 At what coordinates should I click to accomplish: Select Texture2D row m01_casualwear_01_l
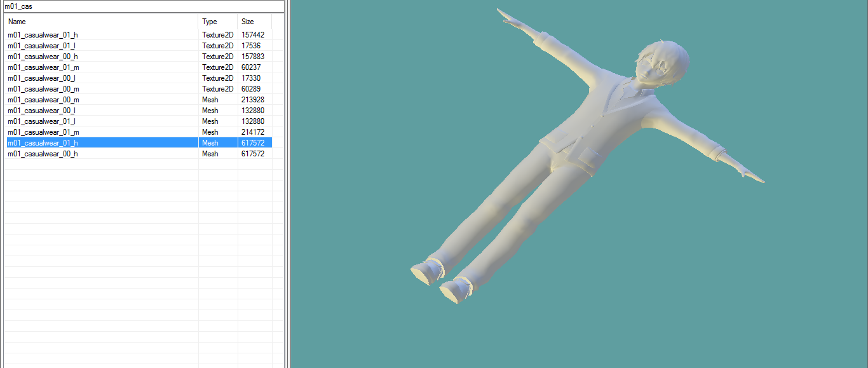[139, 46]
